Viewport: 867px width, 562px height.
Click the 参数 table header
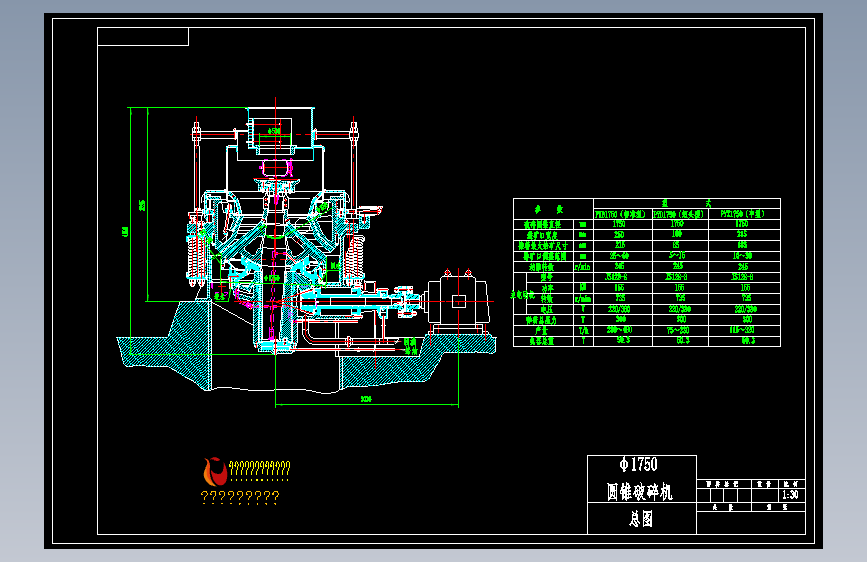click(549, 209)
